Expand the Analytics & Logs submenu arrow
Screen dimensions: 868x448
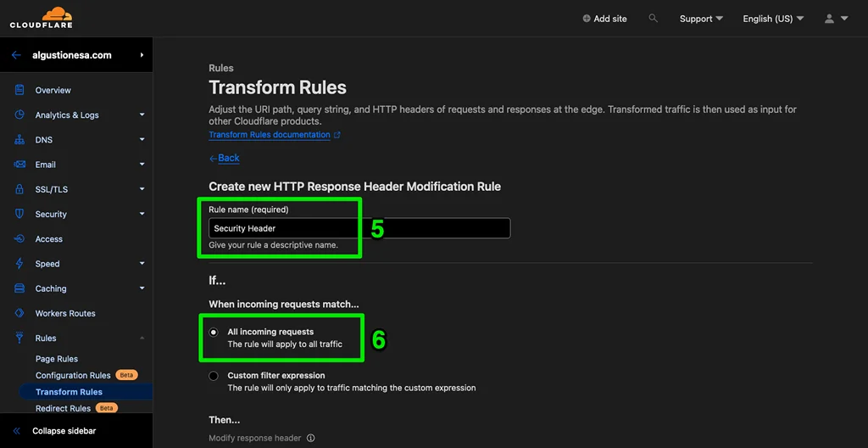coord(142,115)
